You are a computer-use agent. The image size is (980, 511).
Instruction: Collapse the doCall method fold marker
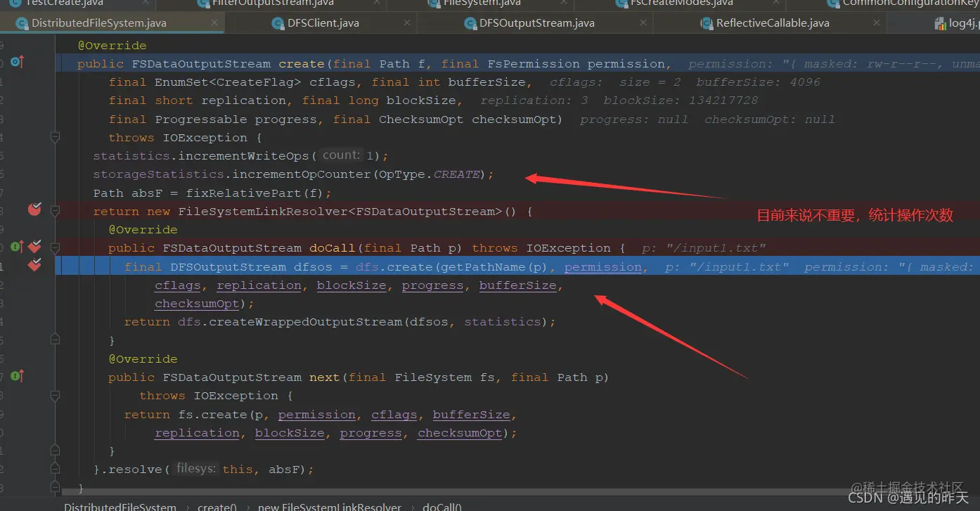(x=56, y=247)
